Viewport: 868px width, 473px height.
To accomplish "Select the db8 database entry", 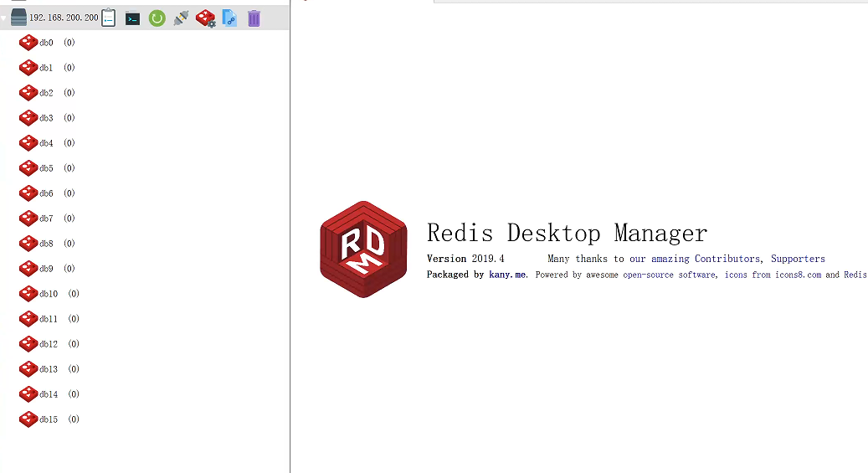I will click(47, 243).
